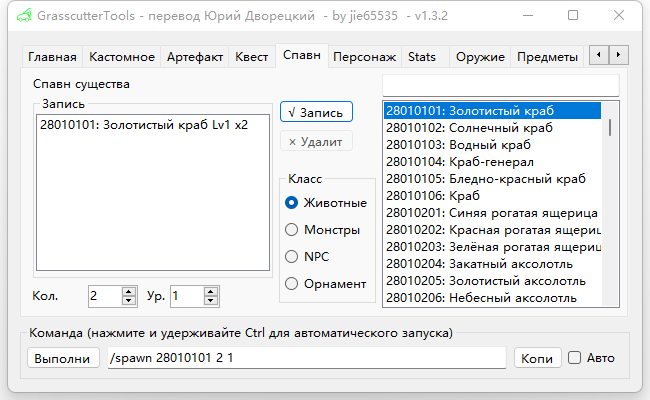The height and width of the screenshot is (400, 650).
Task: Increase the Кол. quantity spinner value
Action: click(128, 291)
